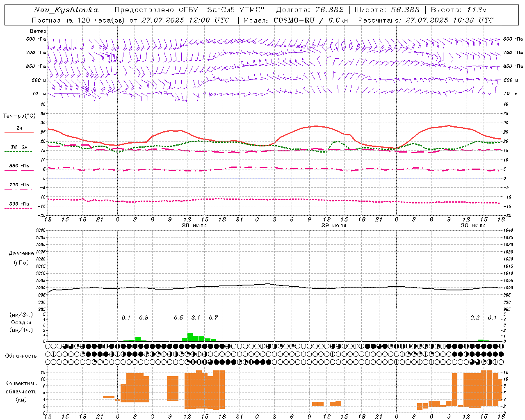Click the 0.8 precipitation amount value
Viewport: 525px width, 420px height.
(x=144, y=317)
